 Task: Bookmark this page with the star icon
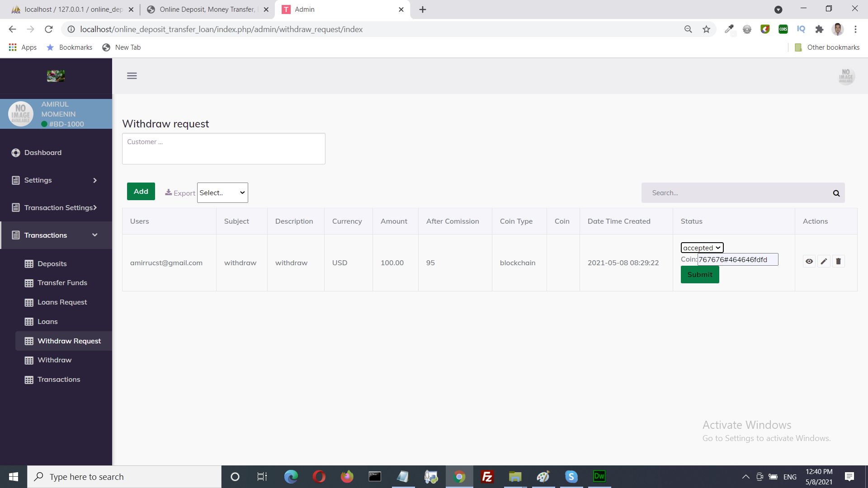tap(706, 29)
